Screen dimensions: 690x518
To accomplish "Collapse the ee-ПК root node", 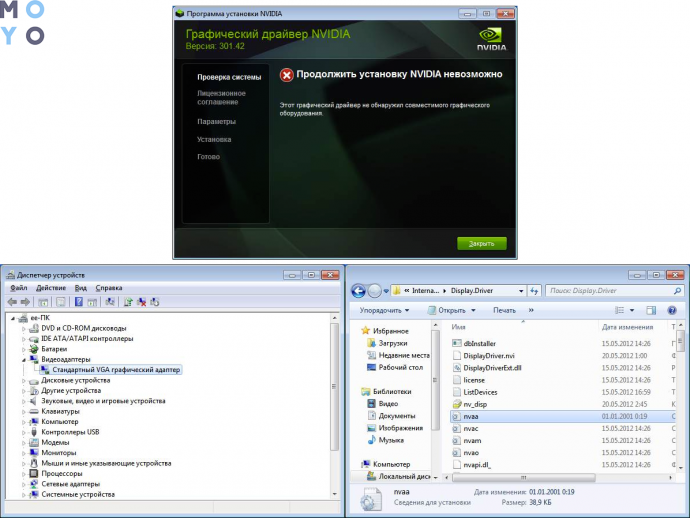I will point(13,318).
